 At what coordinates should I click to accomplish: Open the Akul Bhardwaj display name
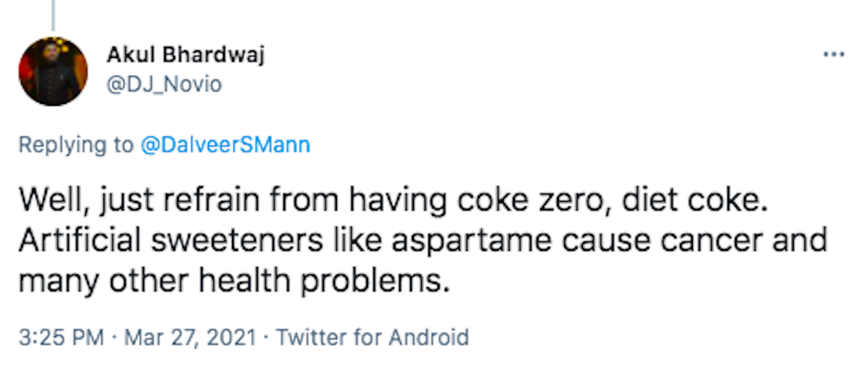point(186,54)
